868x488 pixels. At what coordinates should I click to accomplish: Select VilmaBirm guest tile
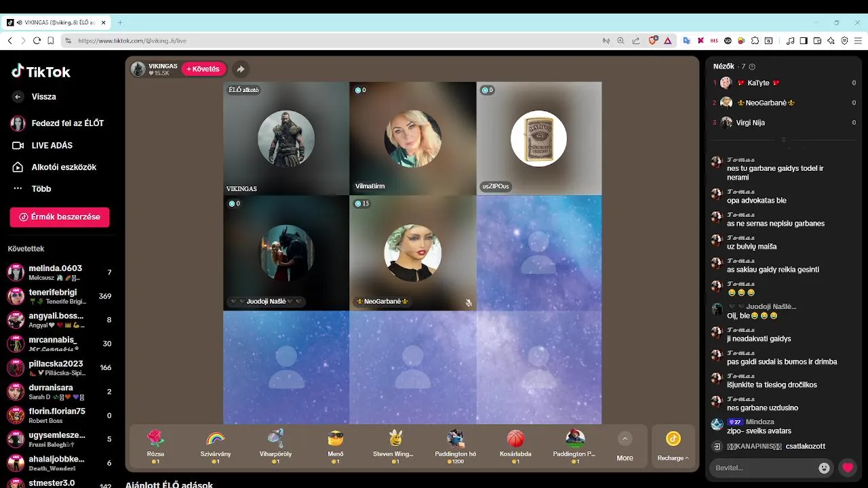(x=412, y=138)
